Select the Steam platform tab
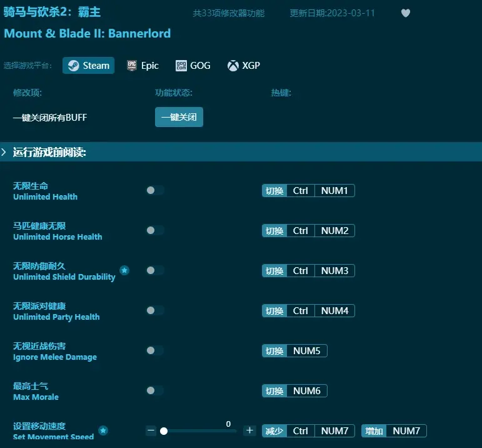This screenshot has height=448, width=482. (x=88, y=65)
